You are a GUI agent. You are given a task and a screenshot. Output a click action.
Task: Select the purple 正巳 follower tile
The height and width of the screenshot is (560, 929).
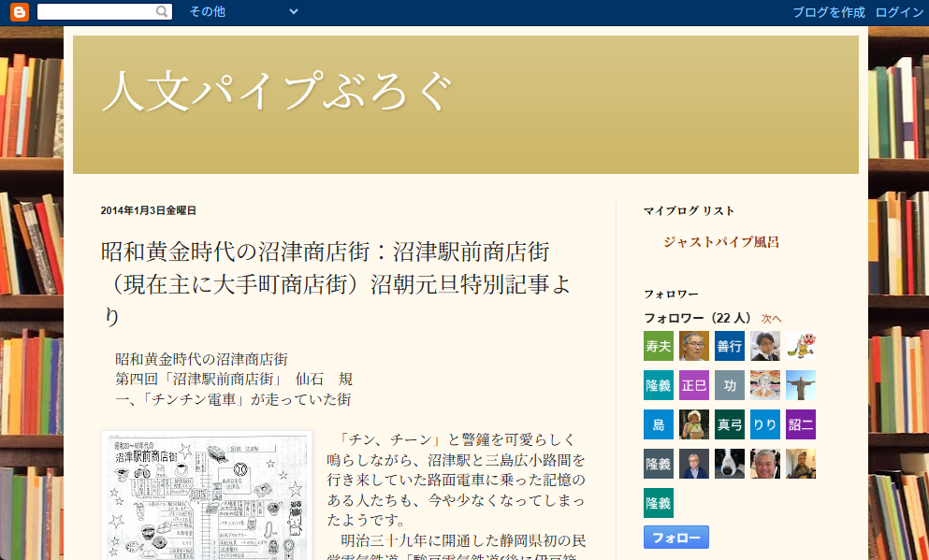pos(694,385)
